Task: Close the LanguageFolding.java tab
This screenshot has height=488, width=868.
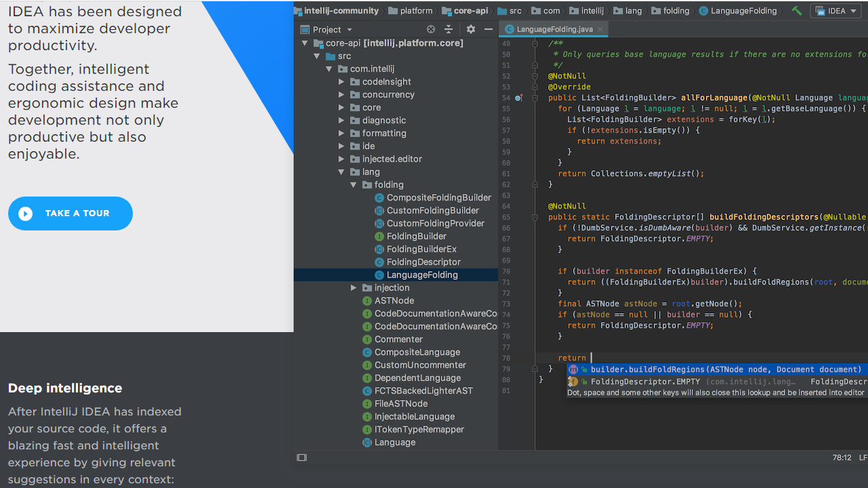Action: [x=600, y=29]
